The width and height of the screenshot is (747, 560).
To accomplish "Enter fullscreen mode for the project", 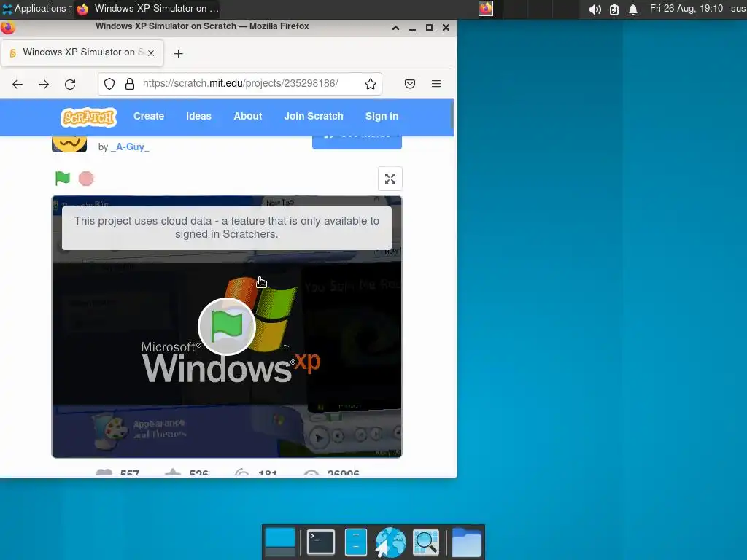I will coord(390,179).
